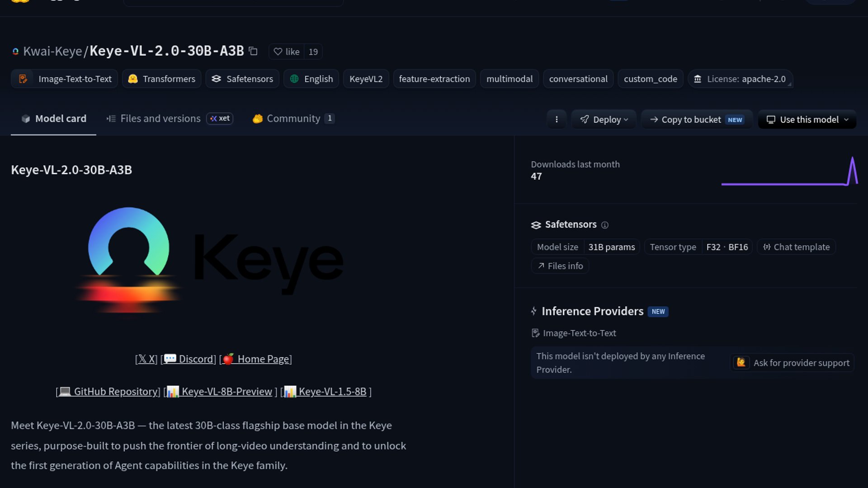868x488 pixels.
Task: Like the Keye-VL-2.0-30B-A3B model
Action: [287, 52]
